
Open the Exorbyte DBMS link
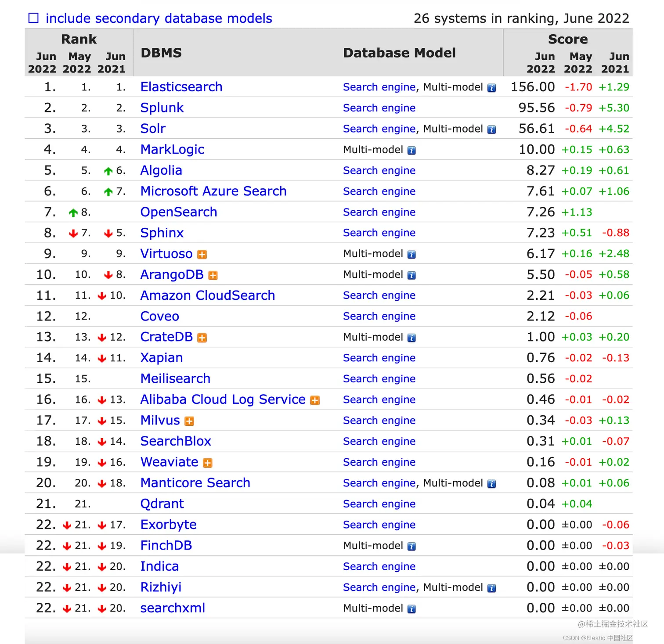point(169,525)
